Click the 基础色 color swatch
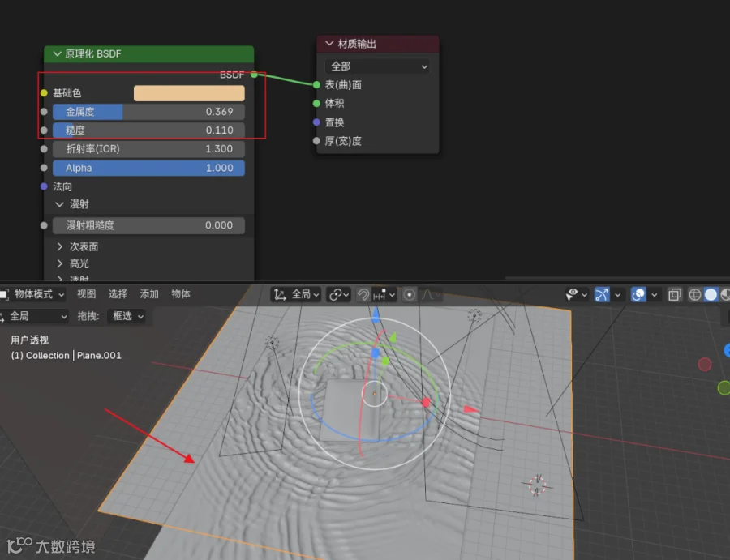The image size is (730, 560). click(189, 93)
